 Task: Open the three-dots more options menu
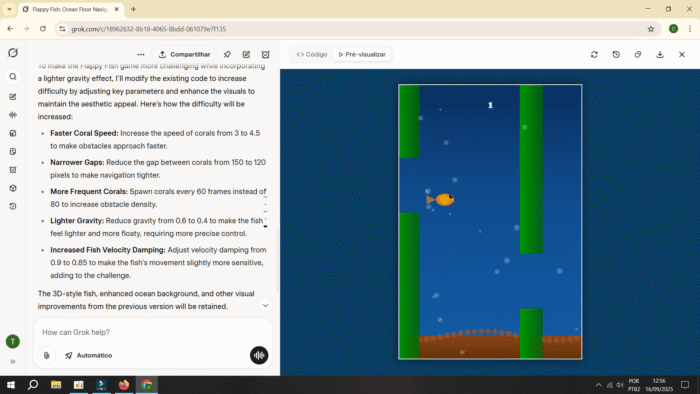pos(141,54)
